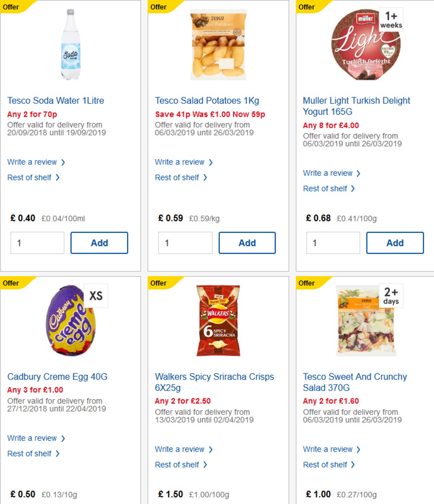Image resolution: width=434 pixels, height=504 pixels.
Task: Write a review for Cadbury Creme Egg
Action: tap(33, 438)
